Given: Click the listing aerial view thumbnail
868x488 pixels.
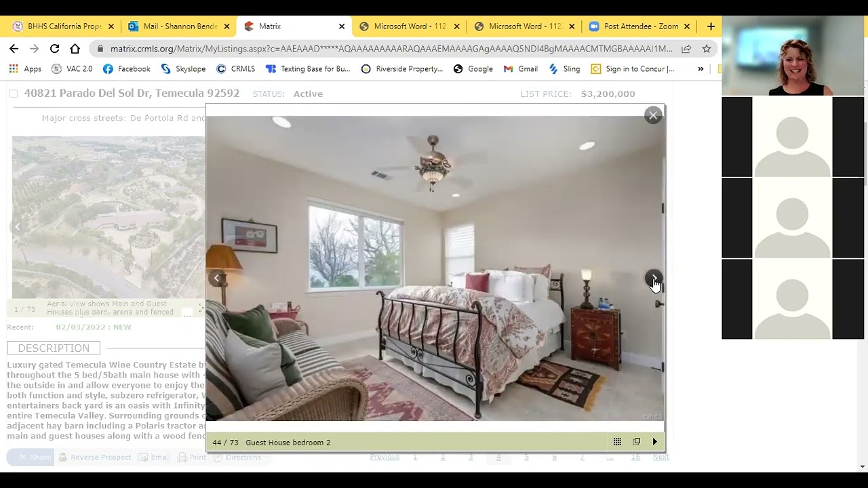Looking at the screenshot, I should [x=108, y=217].
